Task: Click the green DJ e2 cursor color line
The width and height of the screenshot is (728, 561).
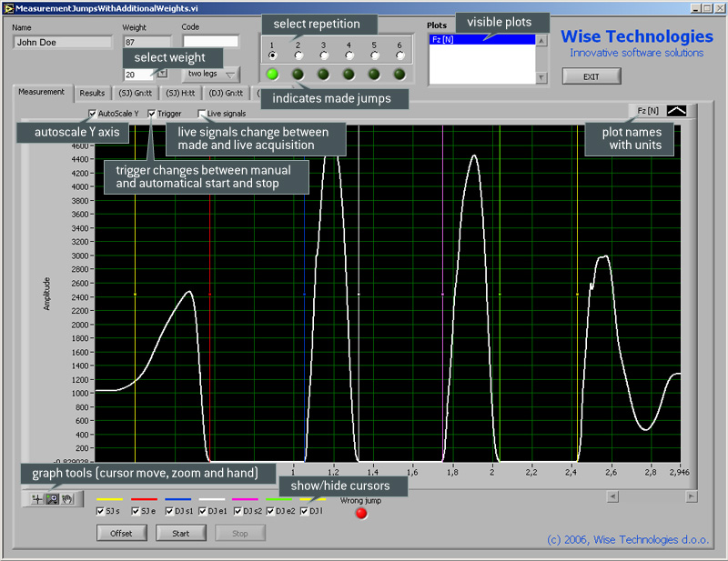Action: point(279,499)
